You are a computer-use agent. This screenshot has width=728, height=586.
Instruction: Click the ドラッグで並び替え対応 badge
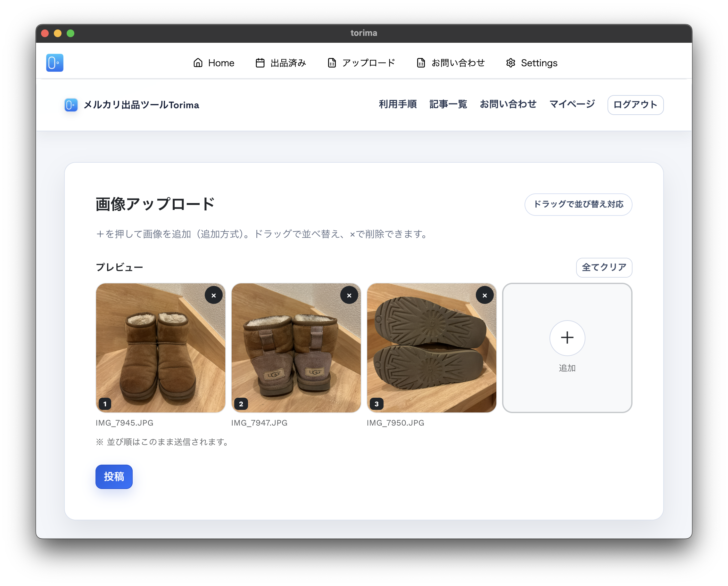[578, 204]
